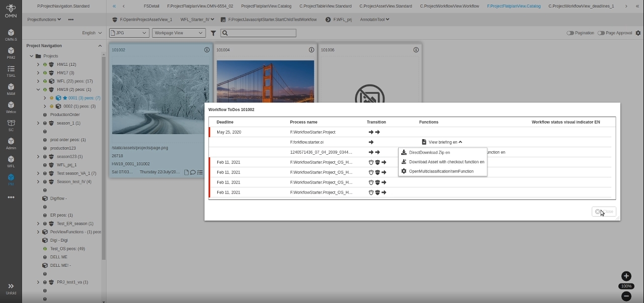Switch to C.ProjectTableView.Standard tab
This screenshot has height=303, width=644.
(x=325, y=6)
